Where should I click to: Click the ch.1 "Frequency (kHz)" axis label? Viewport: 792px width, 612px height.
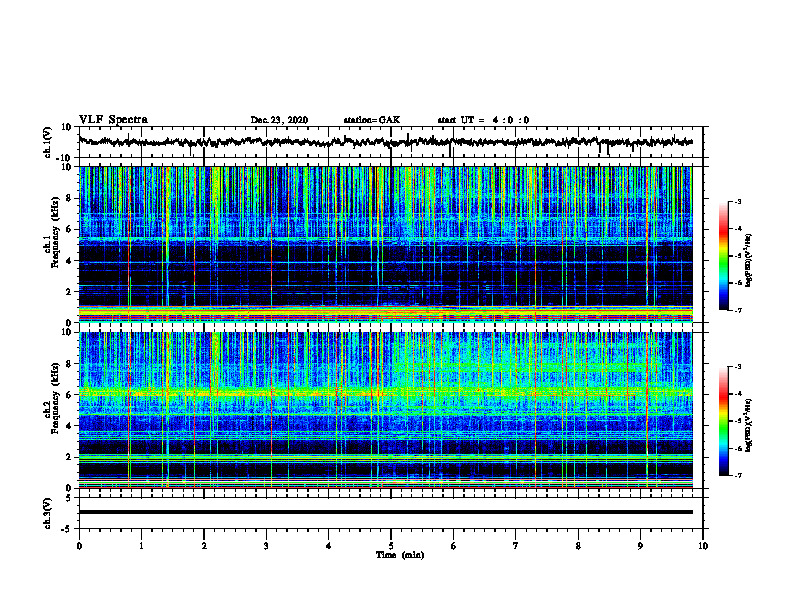[53, 233]
